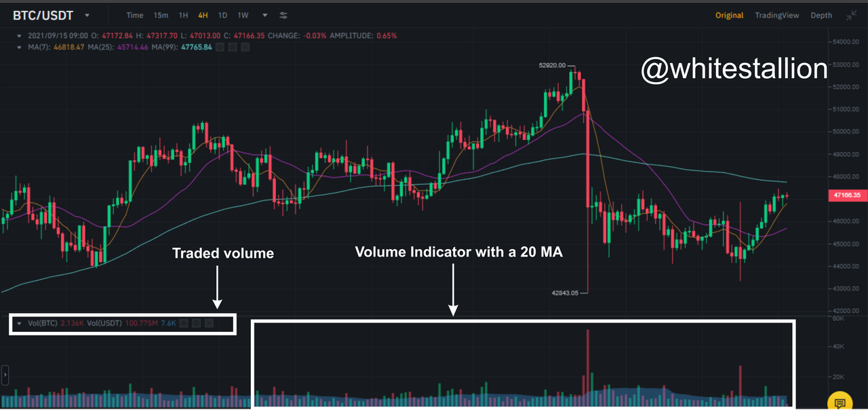Collapse the OHLC info row arrow
This screenshot has width=868, height=410.
click(x=20, y=35)
